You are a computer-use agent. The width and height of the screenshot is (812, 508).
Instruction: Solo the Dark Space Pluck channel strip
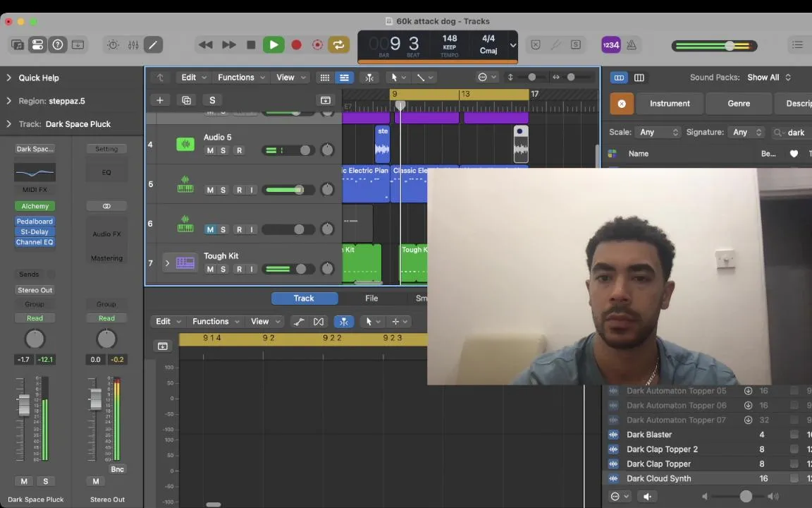pyautogui.click(x=46, y=481)
